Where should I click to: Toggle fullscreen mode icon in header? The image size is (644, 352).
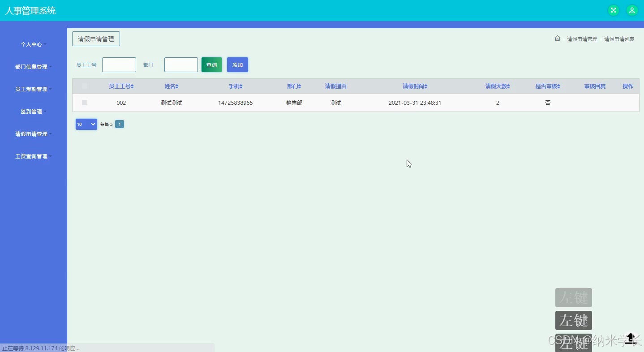(614, 10)
